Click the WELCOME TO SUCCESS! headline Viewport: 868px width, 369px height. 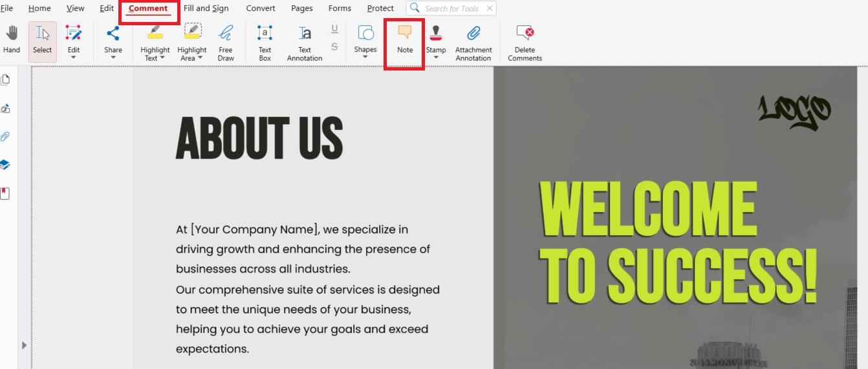click(678, 243)
